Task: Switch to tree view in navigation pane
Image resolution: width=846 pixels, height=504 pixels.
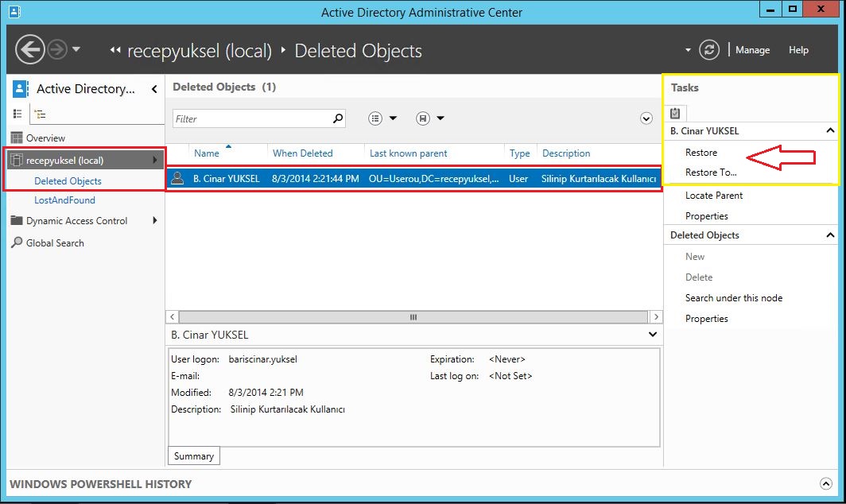Action: pyautogui.click(x=40, y=114)
